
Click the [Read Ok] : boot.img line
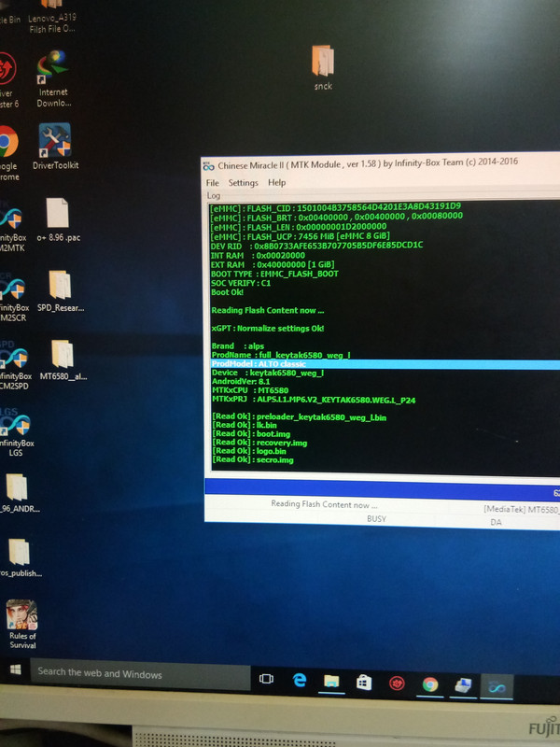(251, 434)
